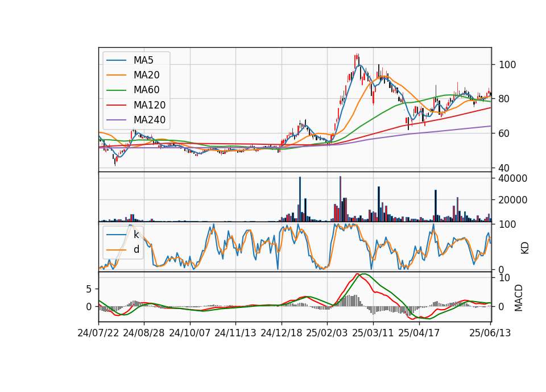546x392 pixels.
Task: Click the tallest volume bar near 25/02/03
Action: click(340, 199)
